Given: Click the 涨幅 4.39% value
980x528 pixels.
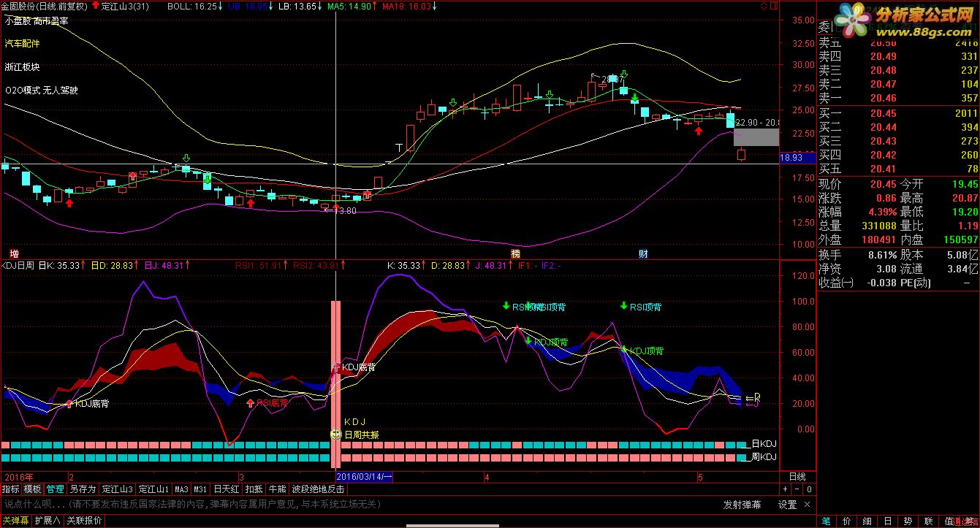Looking at the screenshot, I should (881, 212).
